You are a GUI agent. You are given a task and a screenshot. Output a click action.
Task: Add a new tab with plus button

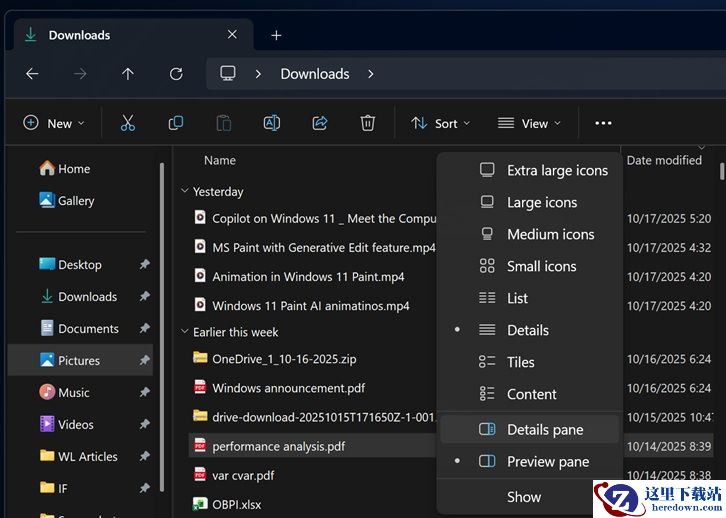(x=276, y=35)
